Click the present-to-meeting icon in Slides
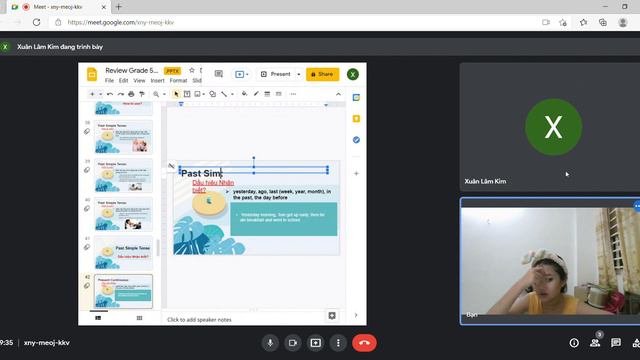640x360 pixels. (x=239, y=74)
